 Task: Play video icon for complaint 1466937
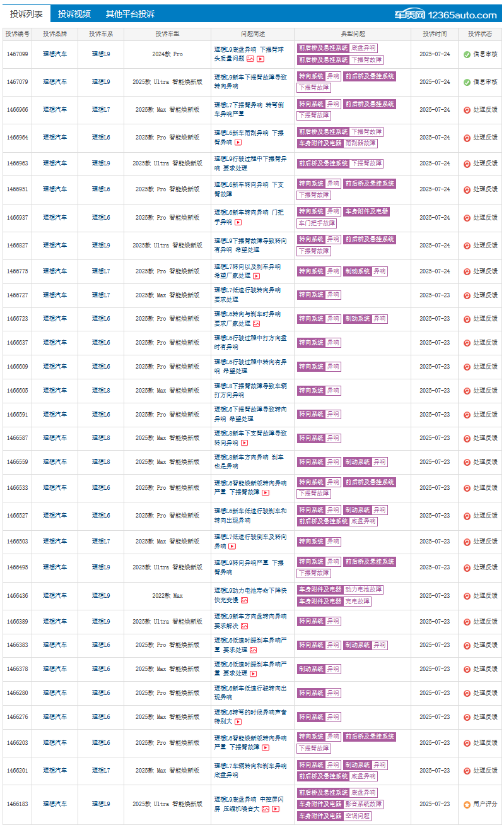click(x=238, y=222)
